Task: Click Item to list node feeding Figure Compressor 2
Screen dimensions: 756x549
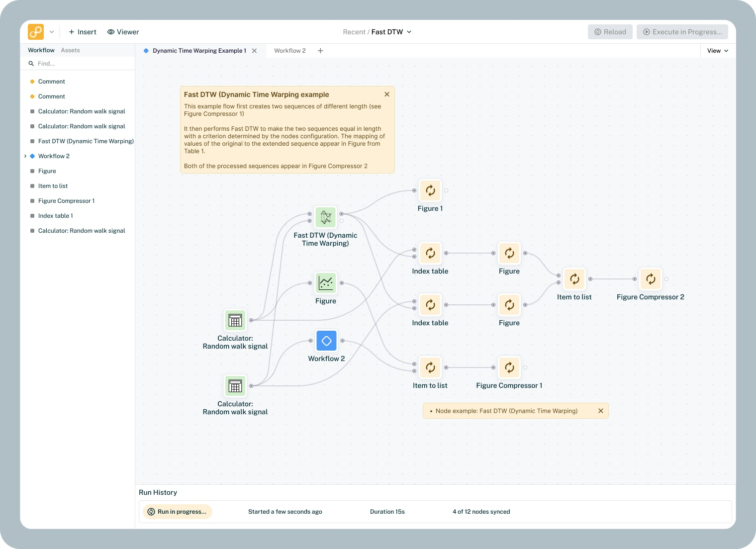Action: [574, 279]
